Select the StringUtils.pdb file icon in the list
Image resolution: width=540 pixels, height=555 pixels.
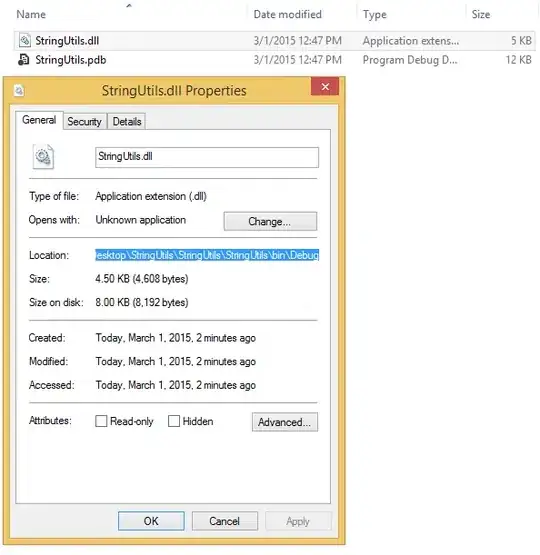(x=24, y=59)
